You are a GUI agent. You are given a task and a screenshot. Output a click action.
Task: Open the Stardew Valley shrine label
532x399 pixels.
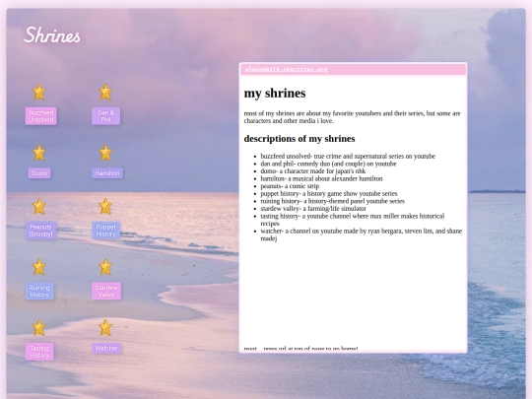coord(106,291)
